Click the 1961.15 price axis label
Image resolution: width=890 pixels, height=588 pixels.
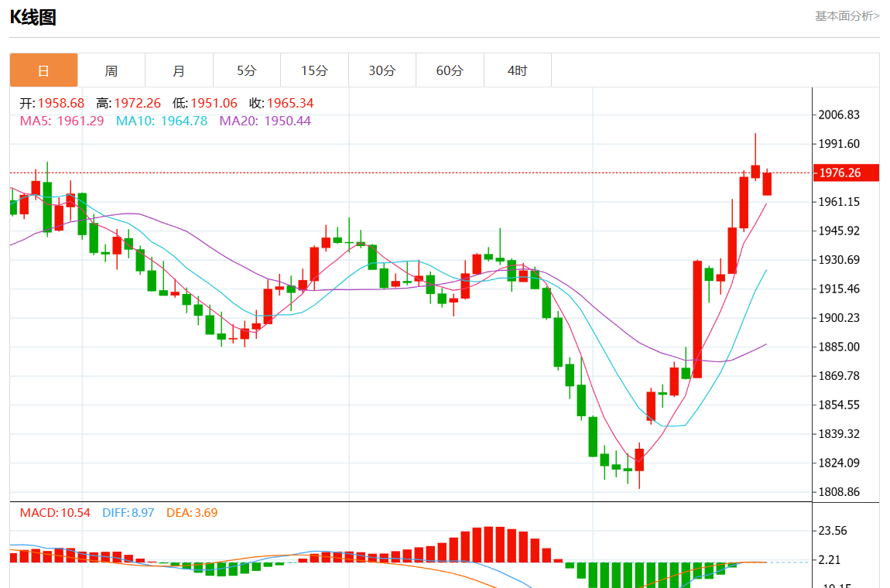pos(839,201)
